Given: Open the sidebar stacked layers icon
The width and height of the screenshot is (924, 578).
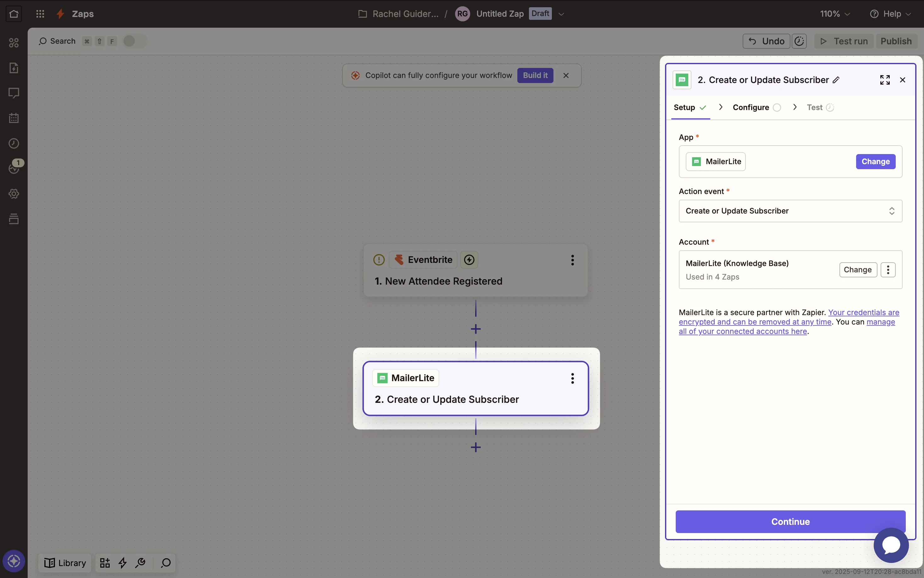Looking at the screenshot, I should click(14, 219).
